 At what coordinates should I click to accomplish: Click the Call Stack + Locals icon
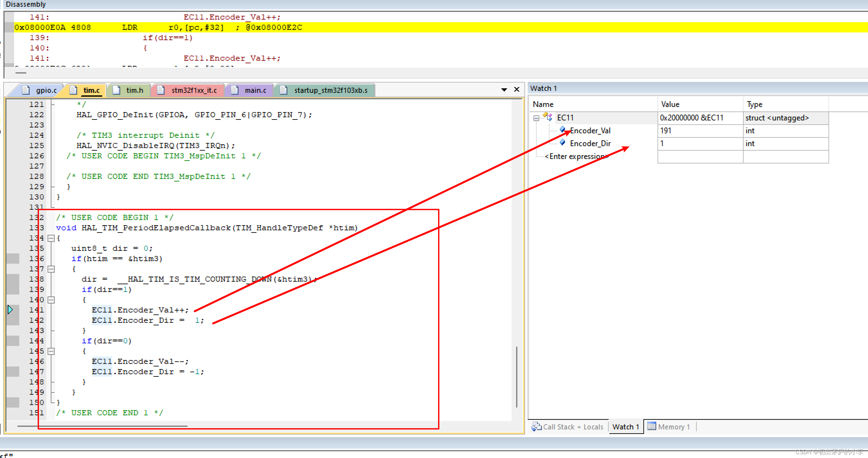coord(536,427)
